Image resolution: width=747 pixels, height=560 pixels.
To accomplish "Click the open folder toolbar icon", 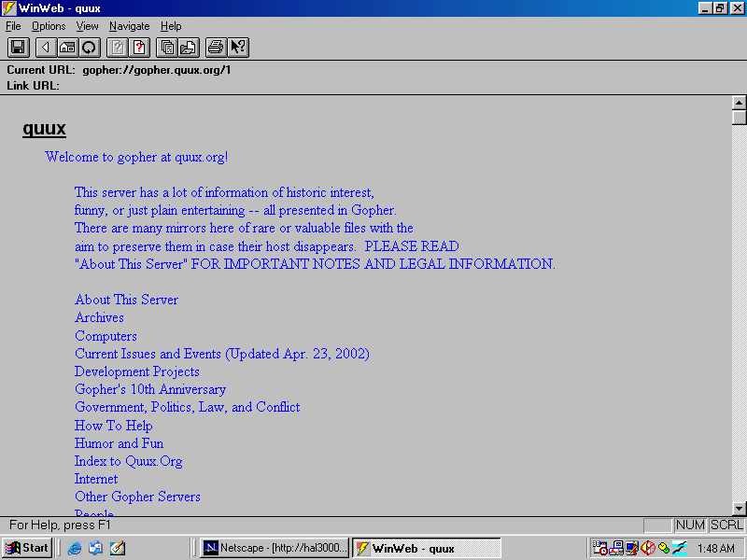I will coord(189,48).
